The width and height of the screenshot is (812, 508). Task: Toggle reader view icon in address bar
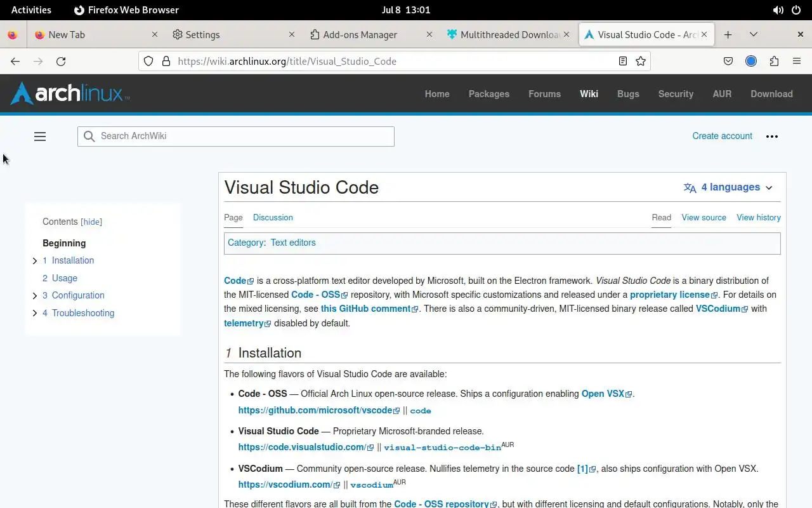(x=623, y=62)
